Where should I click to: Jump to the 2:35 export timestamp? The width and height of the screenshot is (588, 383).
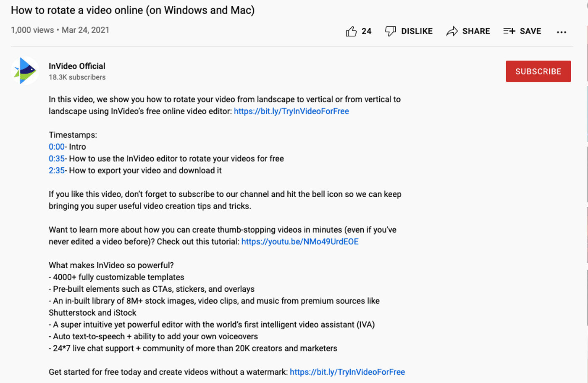coord(57,170)
